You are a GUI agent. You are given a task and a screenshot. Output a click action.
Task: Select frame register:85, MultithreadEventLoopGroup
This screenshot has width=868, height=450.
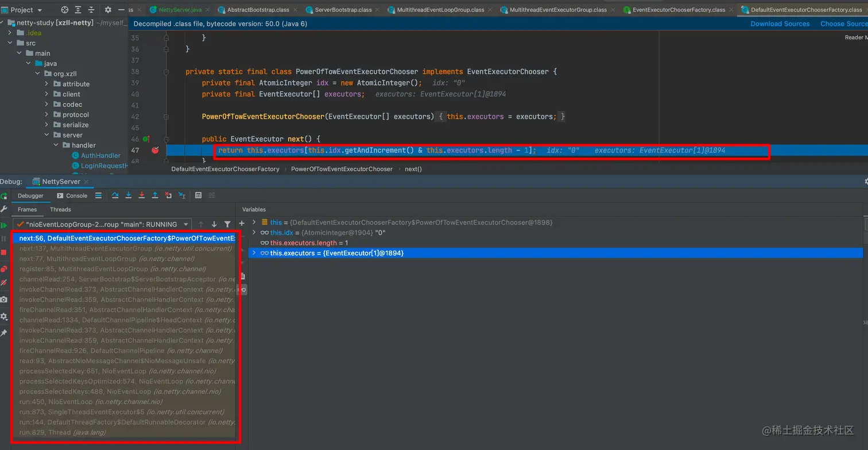tap(123, 269)
